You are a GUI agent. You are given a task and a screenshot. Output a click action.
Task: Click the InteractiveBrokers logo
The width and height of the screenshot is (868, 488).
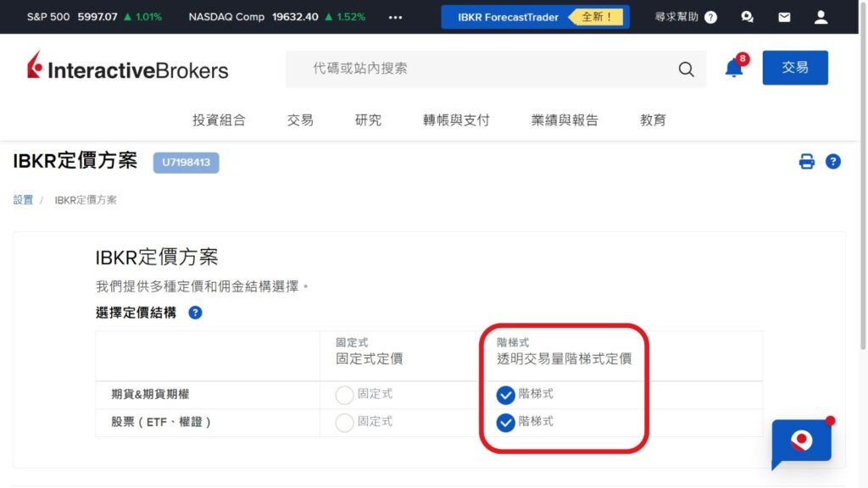tap(125, 69)
